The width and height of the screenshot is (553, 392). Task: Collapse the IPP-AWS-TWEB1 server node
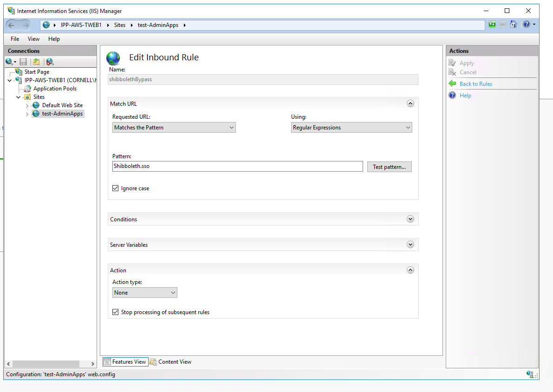point(10,80)
